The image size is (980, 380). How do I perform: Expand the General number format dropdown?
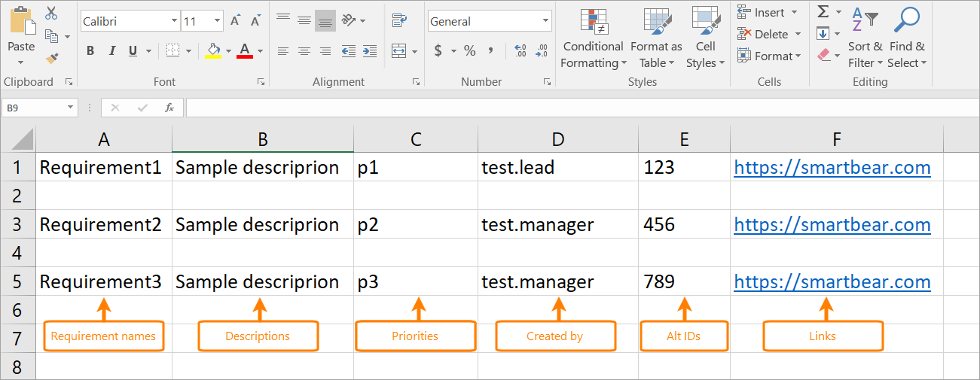pyautogui.click(x=545, y=21)
